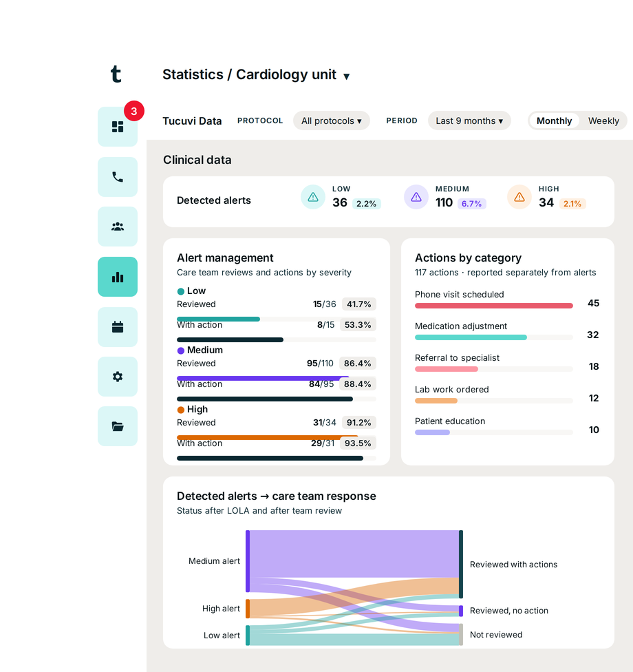The image size is (633, 672).
Task: Click the High with action 29/31 value
Action: click(323, 443)
